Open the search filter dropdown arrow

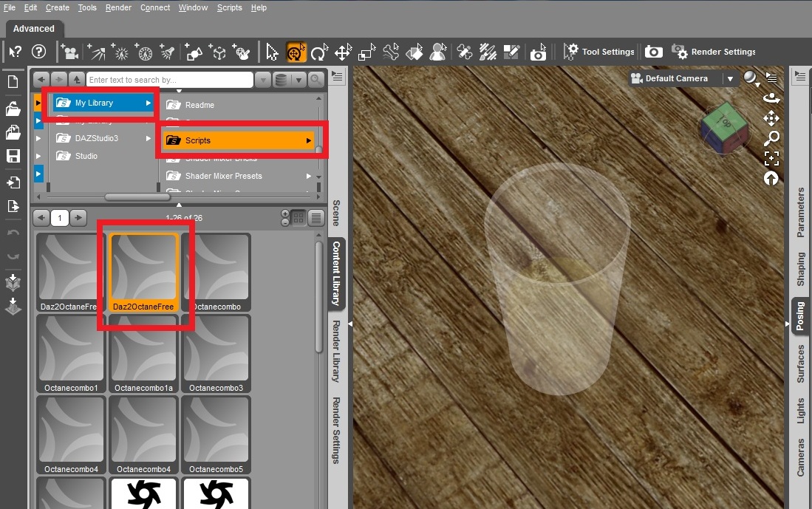pos(262,80)
